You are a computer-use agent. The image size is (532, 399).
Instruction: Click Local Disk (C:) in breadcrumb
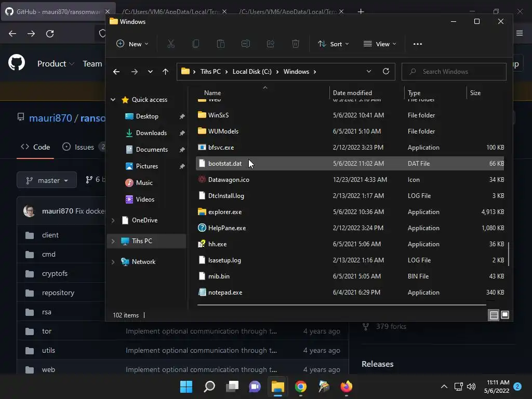(252, 72)
